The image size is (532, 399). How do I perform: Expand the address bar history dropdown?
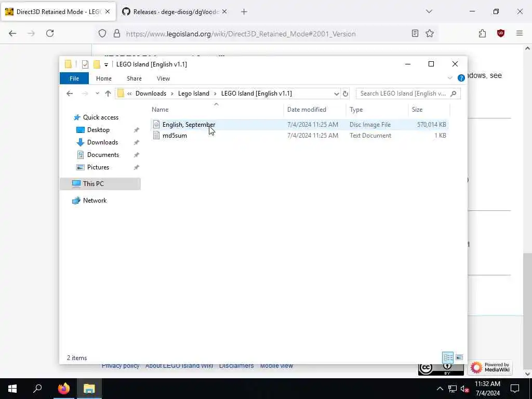point(336,94)
